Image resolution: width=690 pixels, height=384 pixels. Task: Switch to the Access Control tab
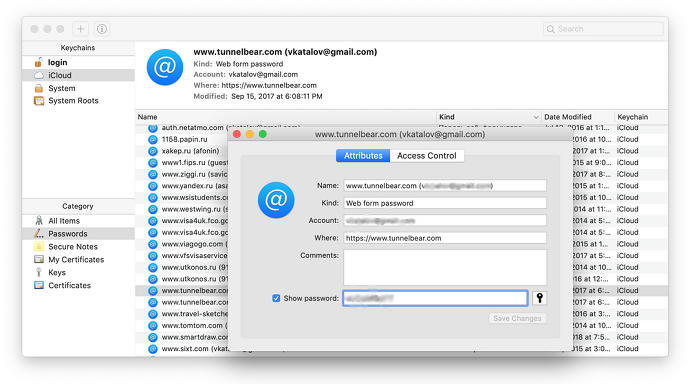[x=426, y=156]
